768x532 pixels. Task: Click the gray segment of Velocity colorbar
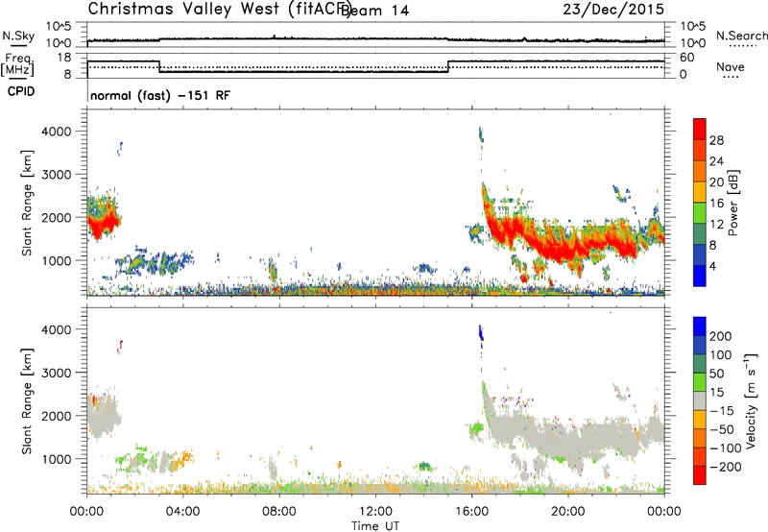point(700,401)
